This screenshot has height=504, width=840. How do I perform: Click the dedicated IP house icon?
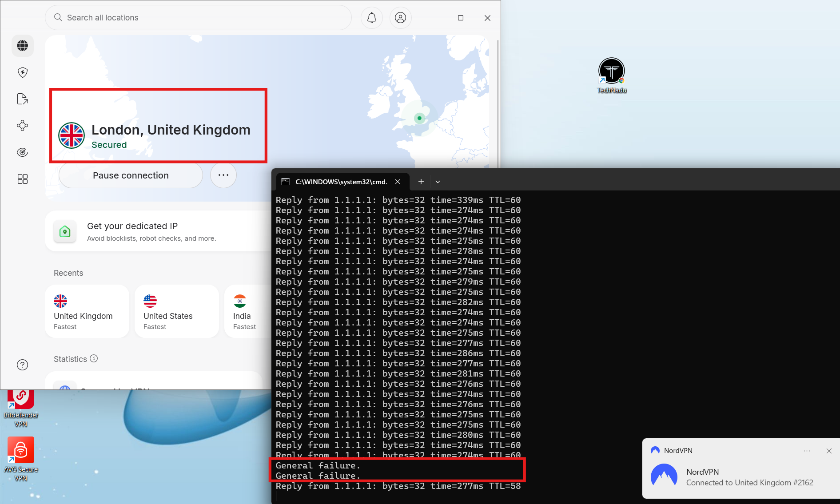click(x=65, y=231)
